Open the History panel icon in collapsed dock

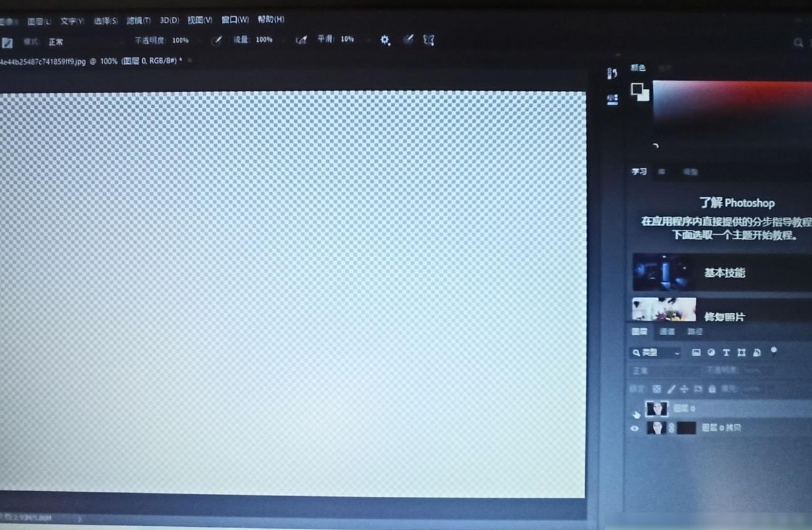click(613, 74)
